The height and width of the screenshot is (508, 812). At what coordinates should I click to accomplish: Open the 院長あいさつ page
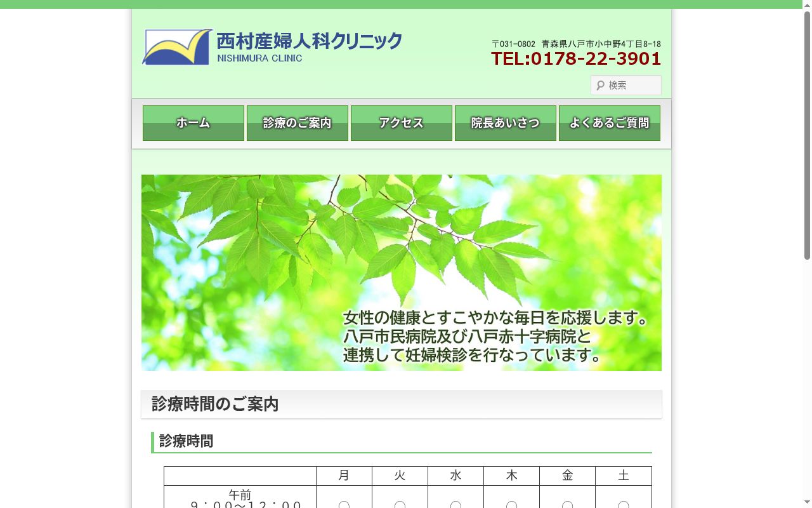click(506, 123)
